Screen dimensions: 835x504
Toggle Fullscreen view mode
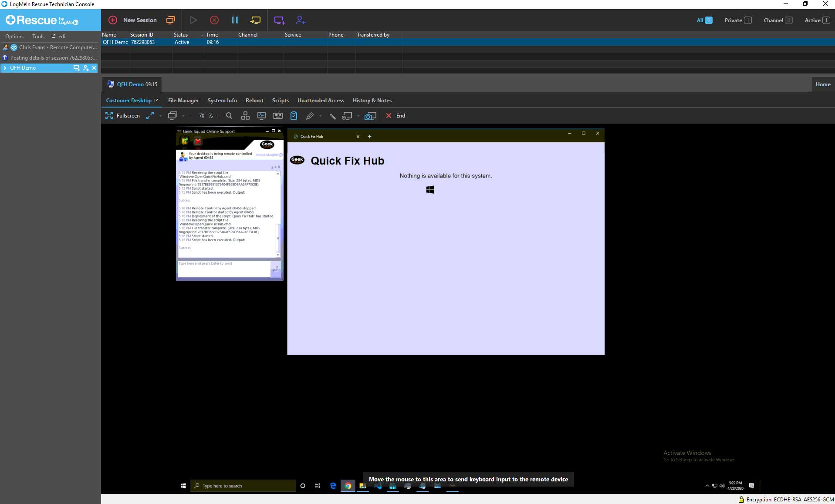pyautogui.click(x=123, y=116)
